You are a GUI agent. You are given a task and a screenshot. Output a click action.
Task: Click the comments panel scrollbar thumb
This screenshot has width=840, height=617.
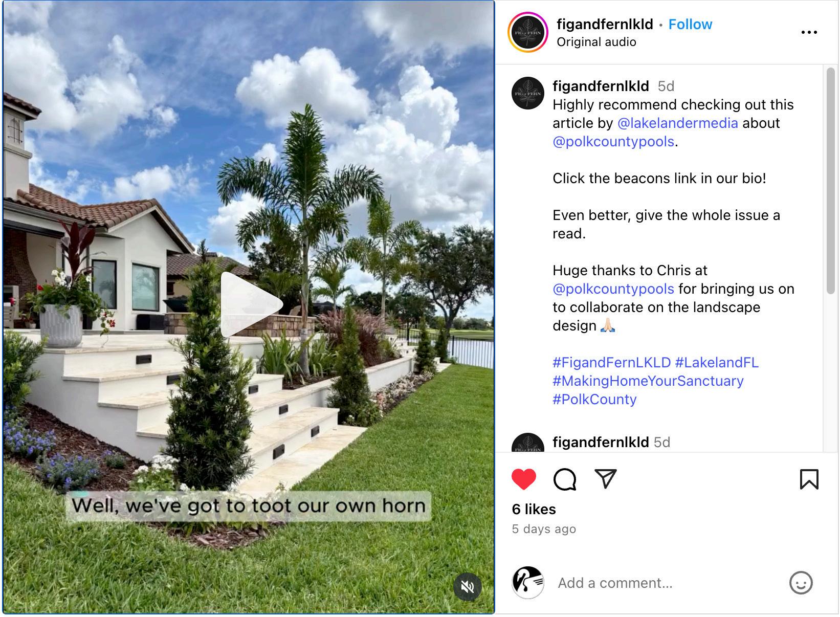830,181
